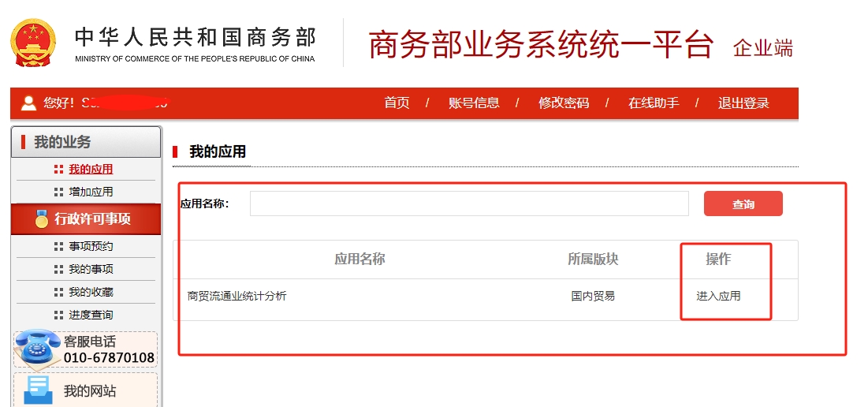
Task: Click the 操作 column header
Action: 718,260
